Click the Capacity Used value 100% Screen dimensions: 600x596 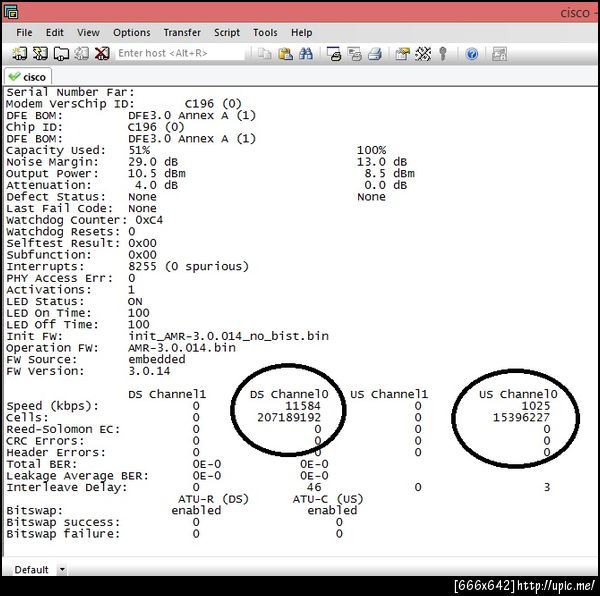coord(372,150)
